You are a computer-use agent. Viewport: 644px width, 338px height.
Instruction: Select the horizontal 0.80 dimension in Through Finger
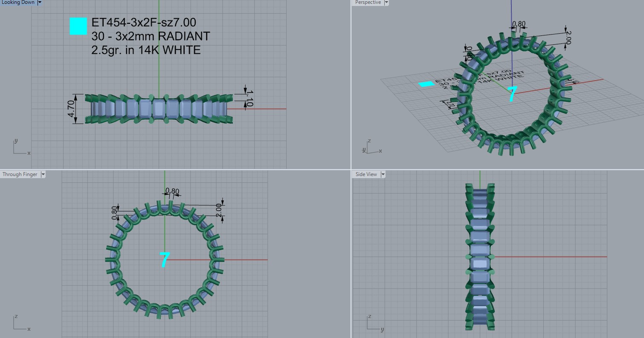click(172, 191)
